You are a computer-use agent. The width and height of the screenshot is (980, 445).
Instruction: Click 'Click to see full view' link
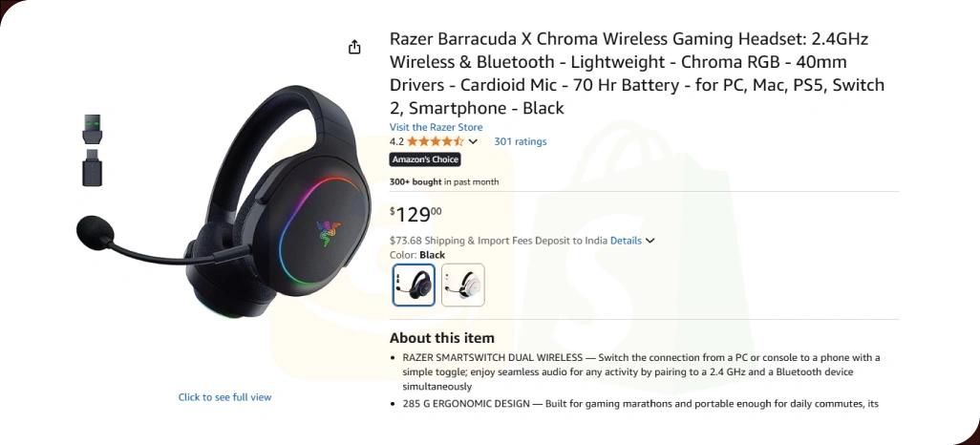[x=224, y=397]
